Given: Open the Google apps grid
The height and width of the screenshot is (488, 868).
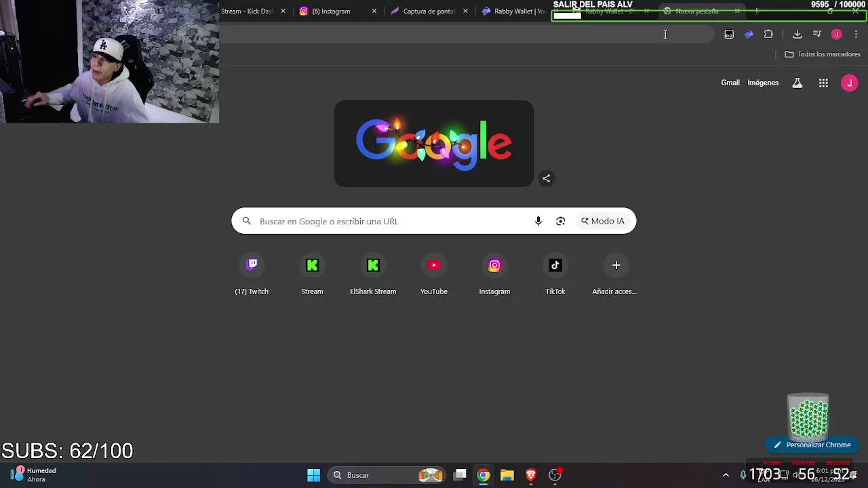Looking at the screenshot, I should [823, 83].
